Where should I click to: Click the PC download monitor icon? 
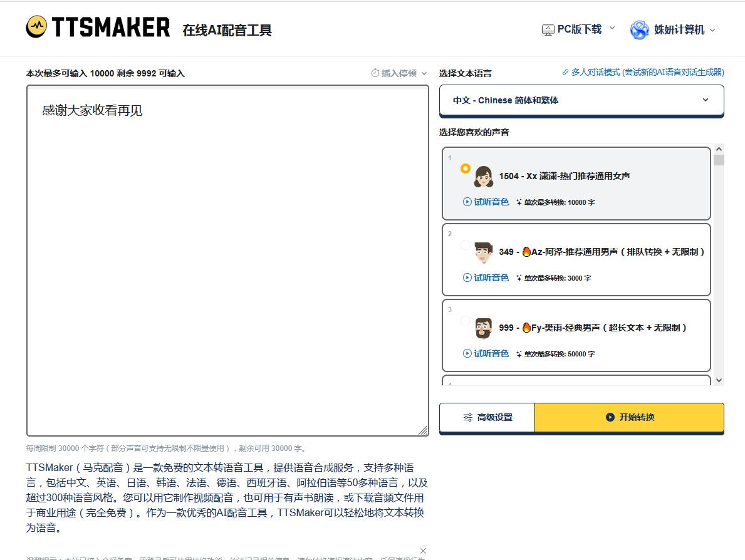click(x=548, y=29)
